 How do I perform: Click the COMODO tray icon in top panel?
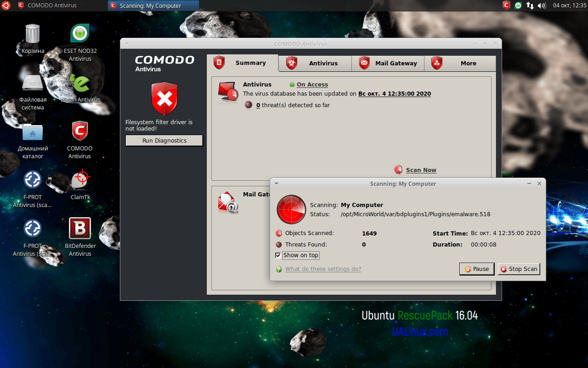pyautogui.click(x=506, y=6)
